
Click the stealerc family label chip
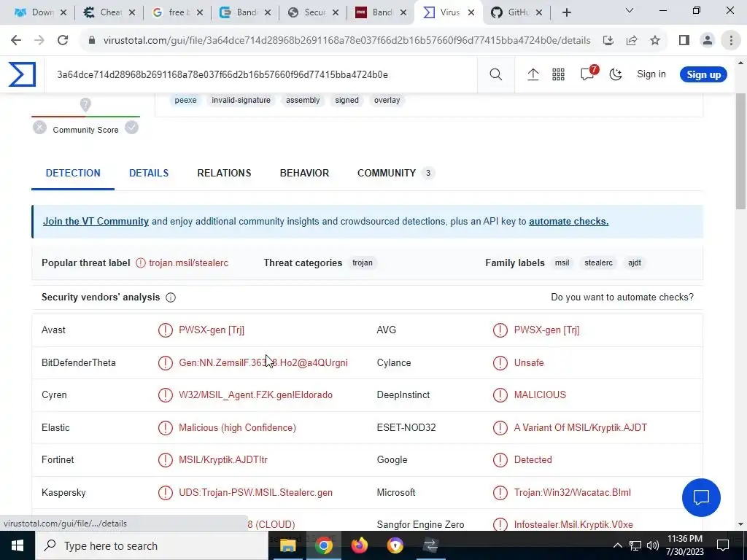598,262
